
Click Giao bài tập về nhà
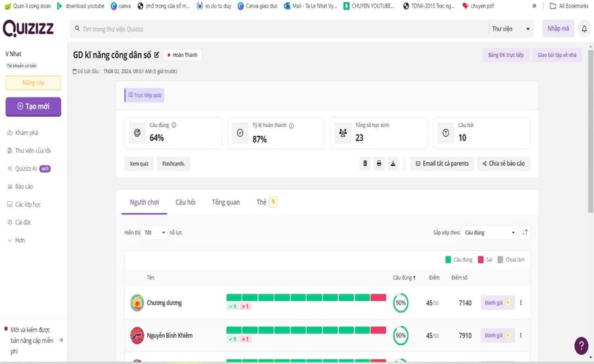click(x=556, y=55)
